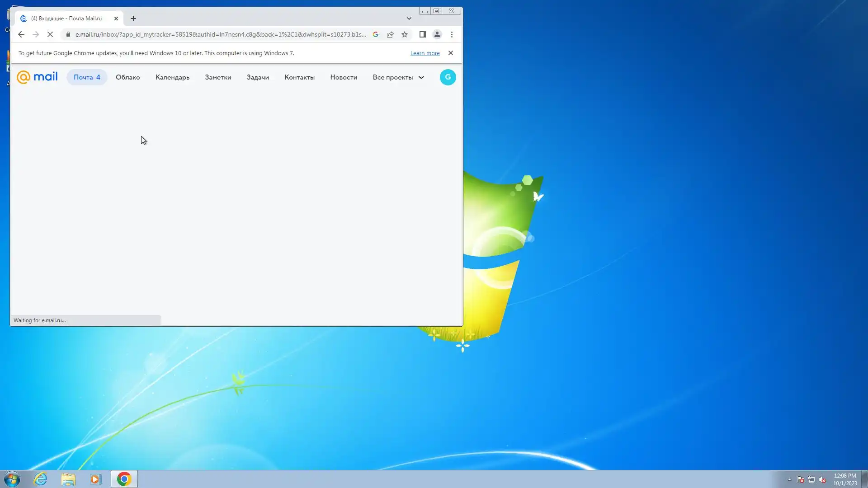Expand the Все проекты dropdown
The image size is (868, 488).
pos(398,77)
